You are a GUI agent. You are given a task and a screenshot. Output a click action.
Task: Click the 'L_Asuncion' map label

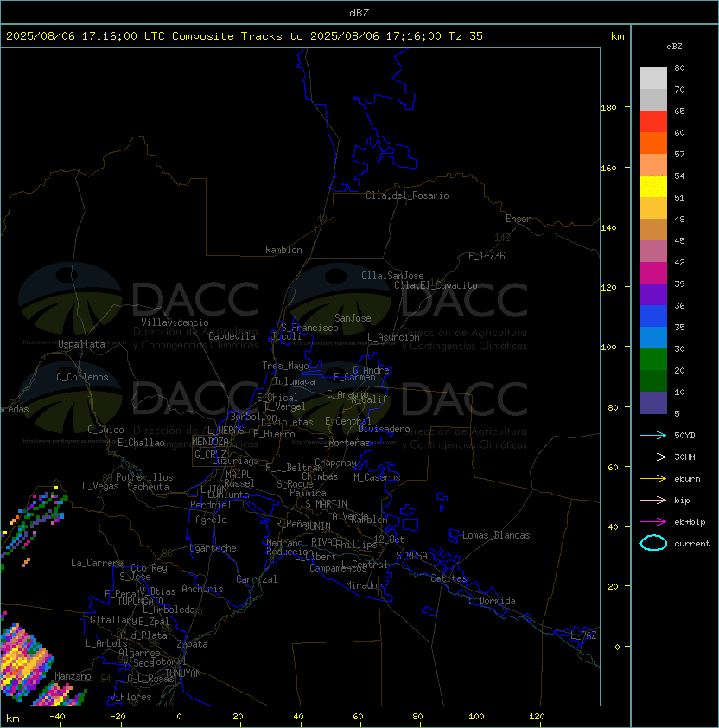[393, 337]
